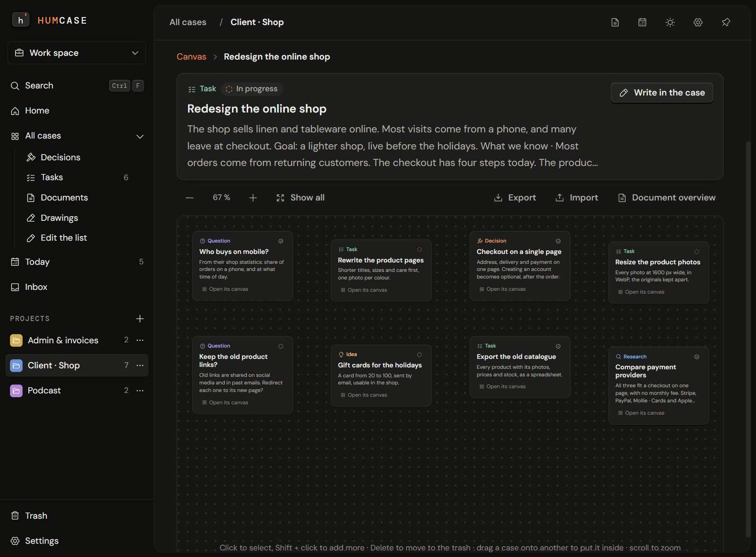Toggle status circle on Keep the old product links
This screenshot has width=756, height=557.
[281, 346]
